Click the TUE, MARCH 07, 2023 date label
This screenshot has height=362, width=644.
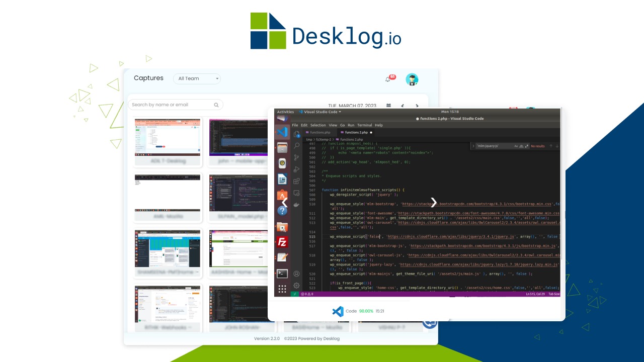coord(353,106)
